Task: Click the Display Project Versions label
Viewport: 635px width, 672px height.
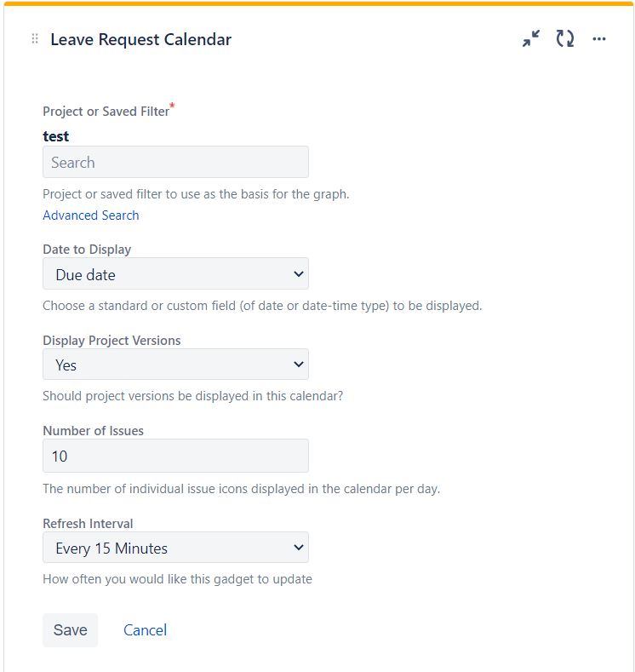Action: coord(112,341)
